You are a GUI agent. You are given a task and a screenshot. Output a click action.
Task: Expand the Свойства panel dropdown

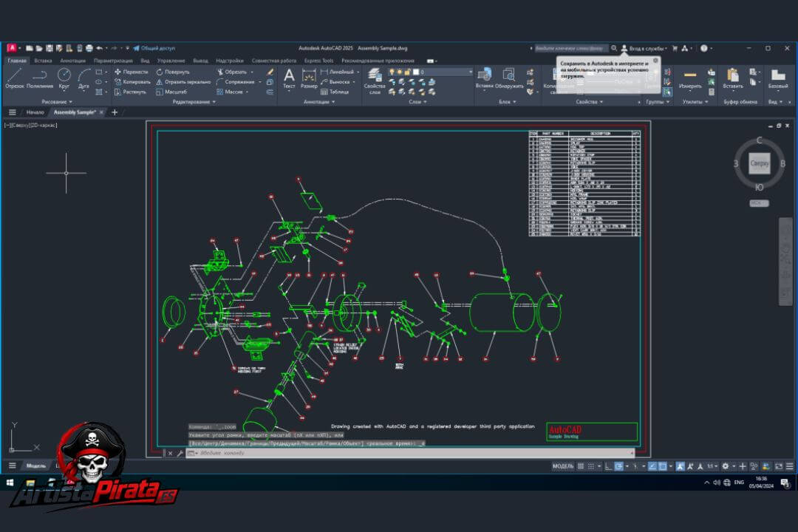590,102
